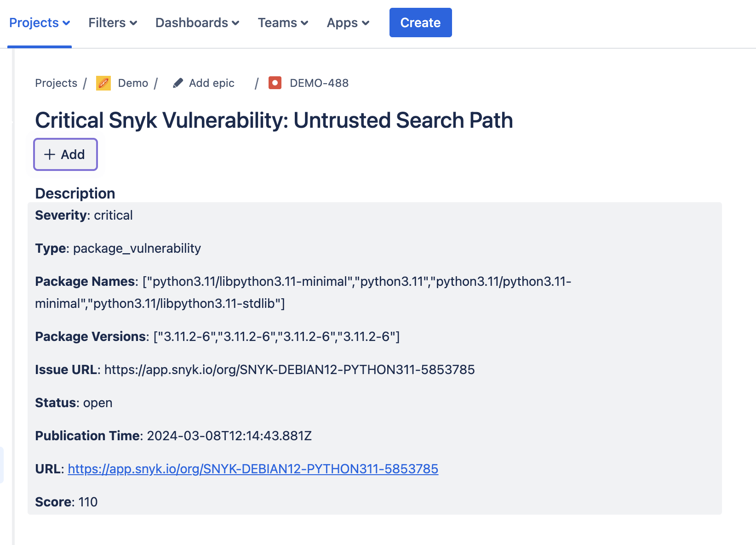Click the chevron arrow next to Apps
756x545 pixels.
366,23
